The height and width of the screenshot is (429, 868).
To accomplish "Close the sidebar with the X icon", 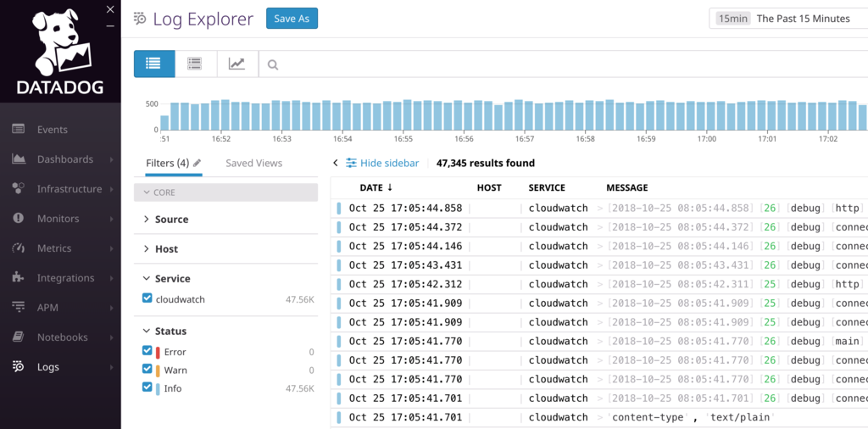I will click(110, 9).
